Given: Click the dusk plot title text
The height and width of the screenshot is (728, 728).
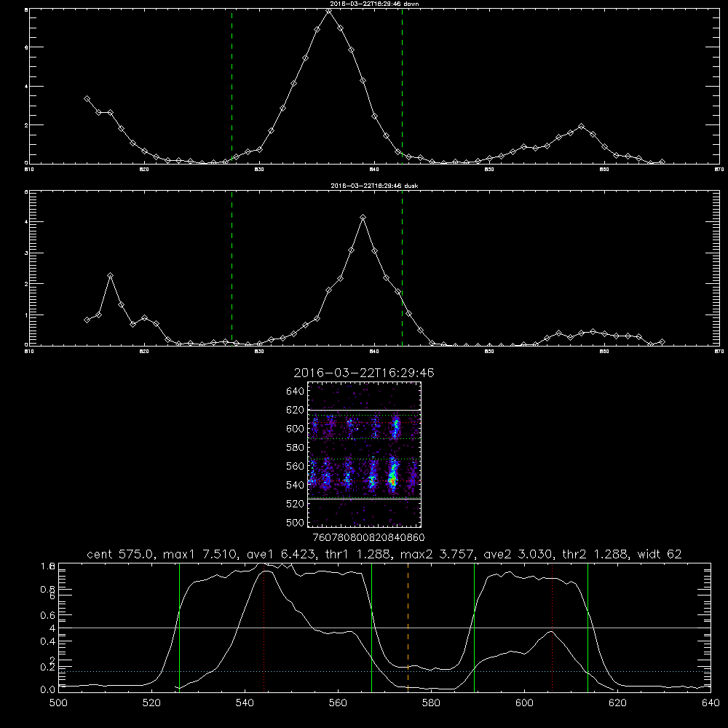Looking at the screenshot, I should [x=374, y=186].
